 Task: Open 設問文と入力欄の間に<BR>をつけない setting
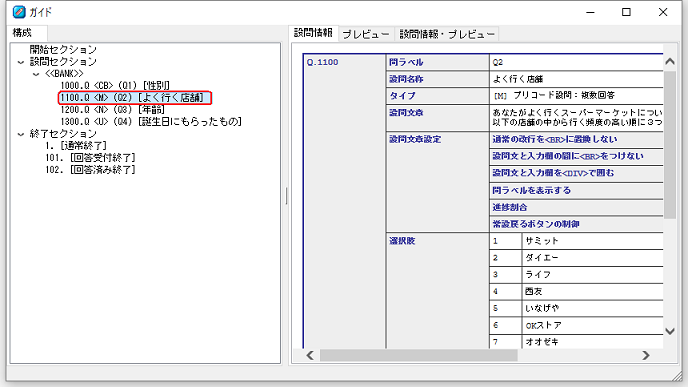tap(568, 156)
